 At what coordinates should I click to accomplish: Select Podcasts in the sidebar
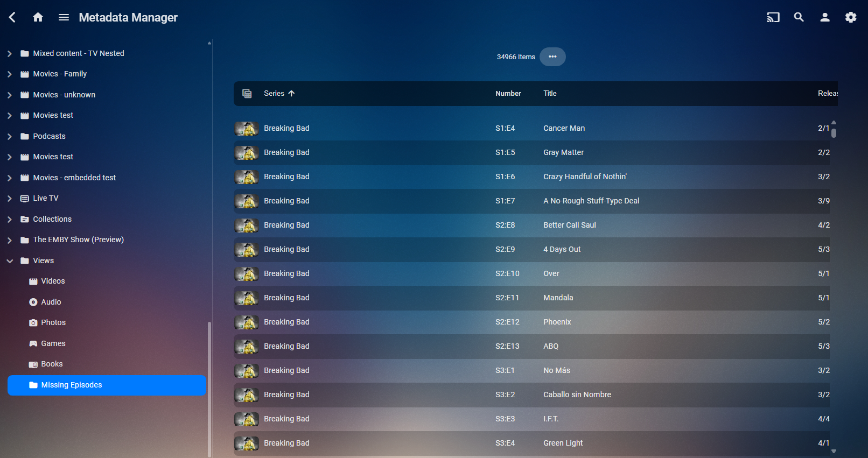(49, 136)
